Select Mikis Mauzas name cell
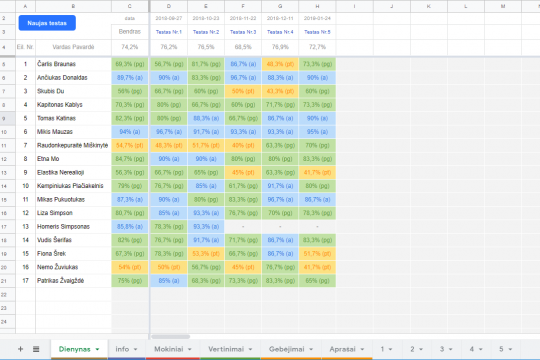The width and height of the screenshot is (540, 360). coord(73,132)
